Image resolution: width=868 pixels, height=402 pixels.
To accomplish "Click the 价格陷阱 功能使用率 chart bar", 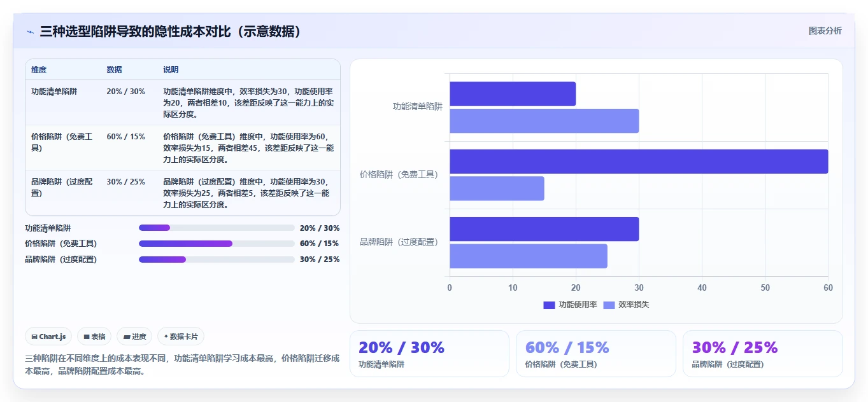I will point(639,162).
